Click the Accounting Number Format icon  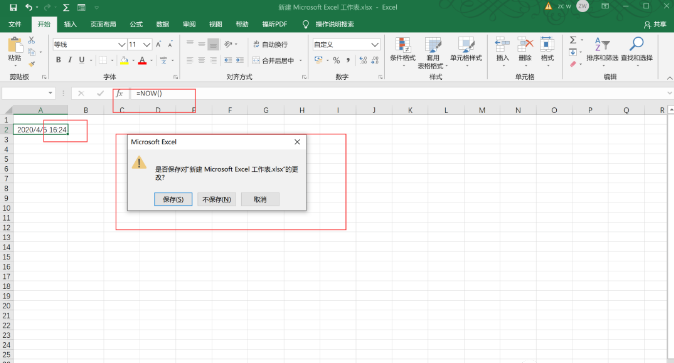319,61
